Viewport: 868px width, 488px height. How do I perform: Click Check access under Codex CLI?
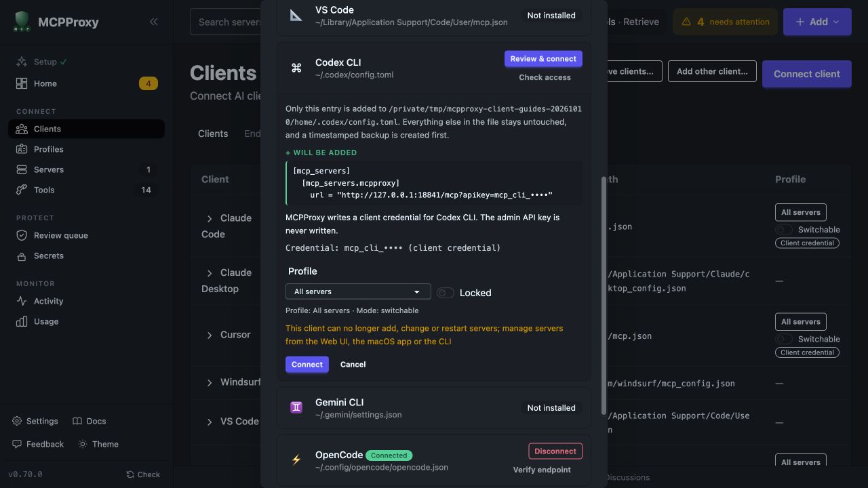545,77
